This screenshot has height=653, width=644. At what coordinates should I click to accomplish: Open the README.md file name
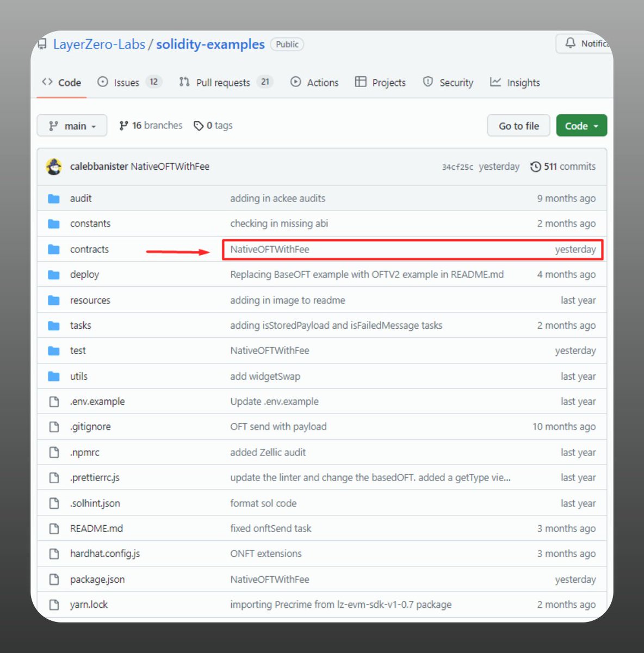96,528
